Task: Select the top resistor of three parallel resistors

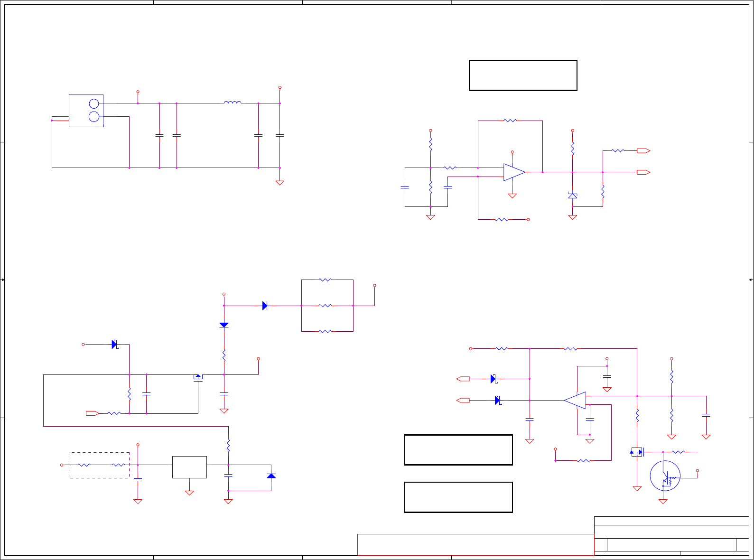Action: coord(325,280)
